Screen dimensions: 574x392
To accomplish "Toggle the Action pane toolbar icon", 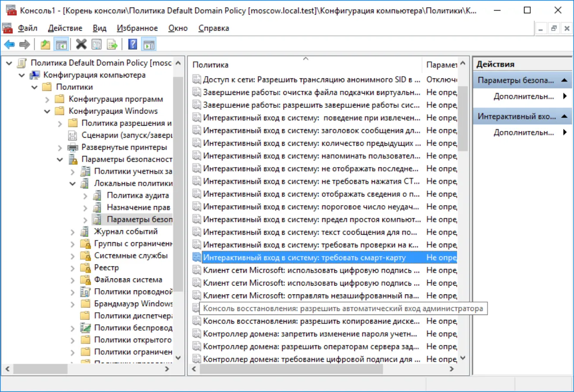I will click(149, 44).
